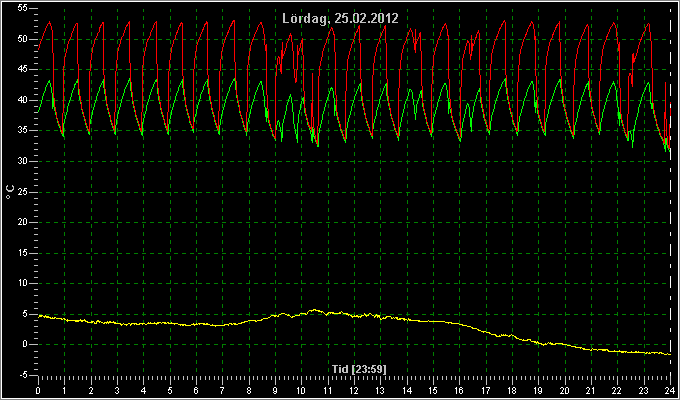Click the 20 value on temperature axis
680x400 pixels.
point(23,222)
